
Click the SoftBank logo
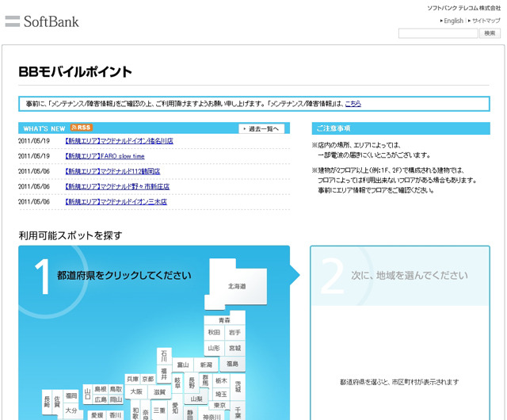pyautogui.click(x=42, y=21)
